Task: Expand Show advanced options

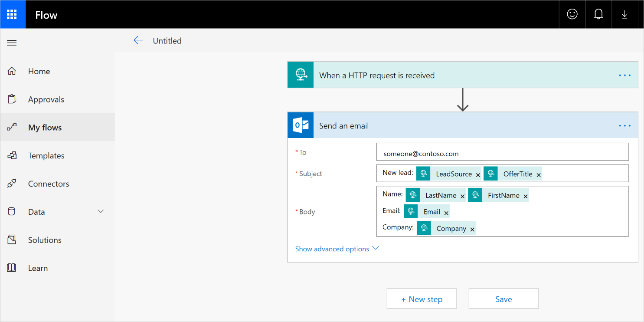Action: [x=337, y=249]
